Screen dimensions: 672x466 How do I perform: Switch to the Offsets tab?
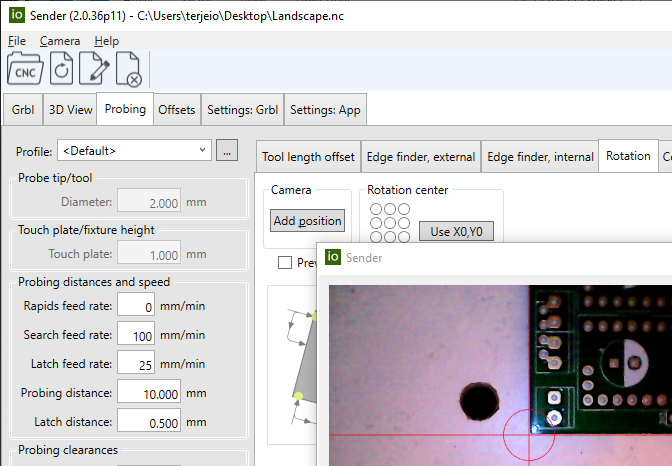[177, 110]
